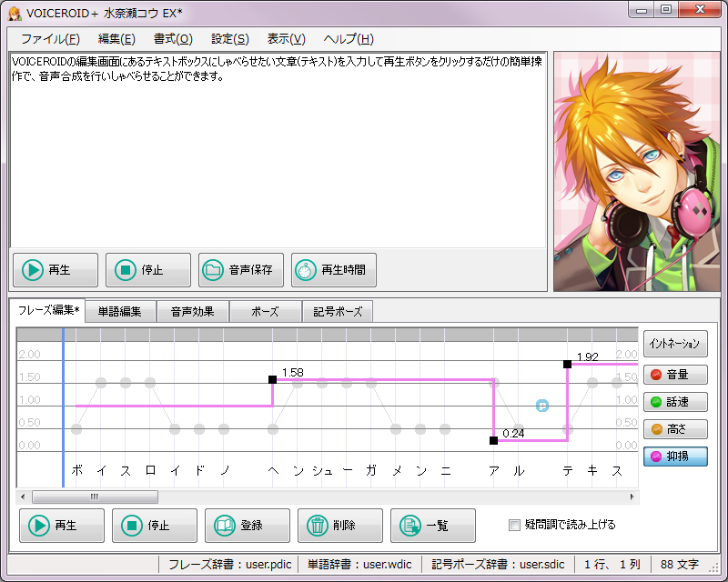The width and height of the screenshot is (728, 582).
Task: Click 単語辞書：user.wdic in status bar
Action: pyautogui.click(x=359, y=565)
